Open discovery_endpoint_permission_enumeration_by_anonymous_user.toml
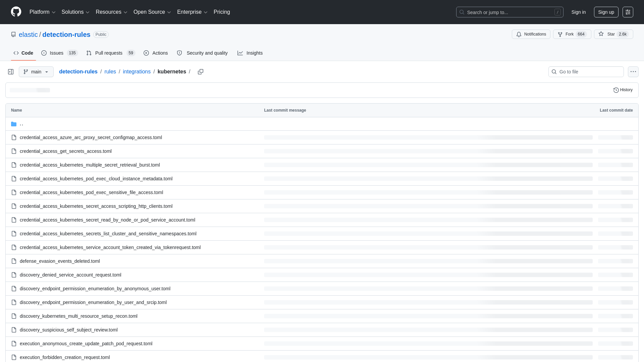Screen dimensions: 644x362 [95, 289]
